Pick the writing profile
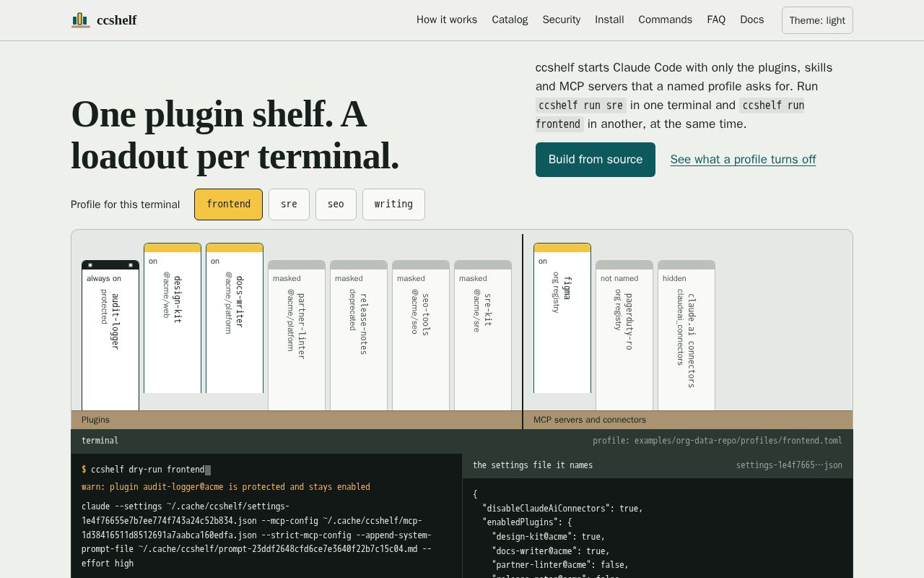Viewport: 924px width, 578px height. [393, 204]
